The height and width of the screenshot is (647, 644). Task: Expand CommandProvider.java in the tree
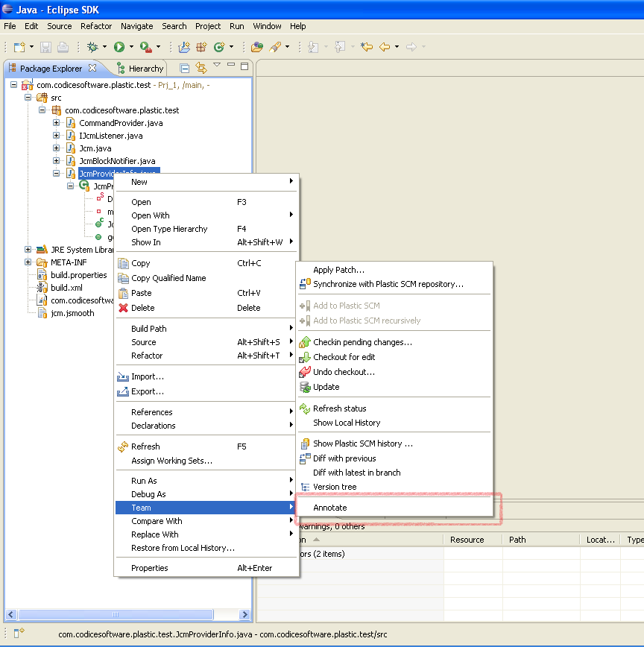pos(55,123)
